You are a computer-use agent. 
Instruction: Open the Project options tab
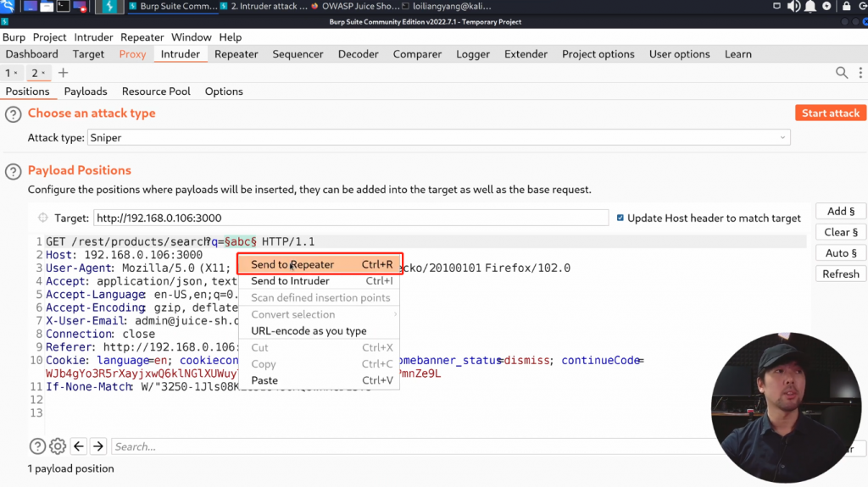pos(598,54)
